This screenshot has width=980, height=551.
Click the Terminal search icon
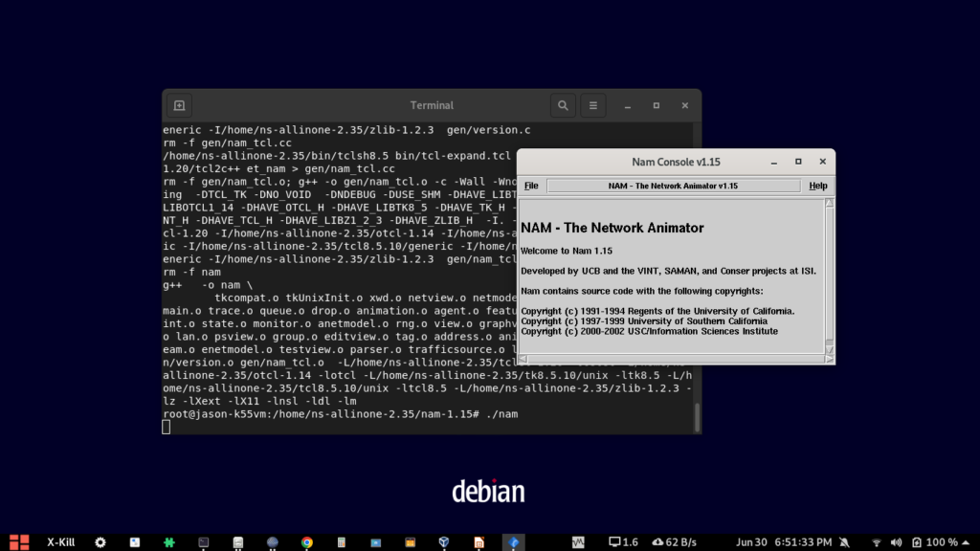click(563, 105)
